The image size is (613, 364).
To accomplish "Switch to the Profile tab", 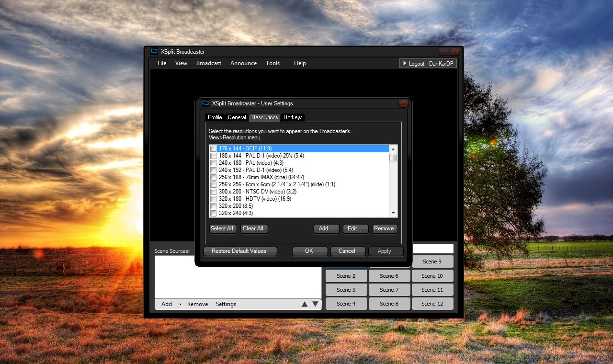I will 215,117.
